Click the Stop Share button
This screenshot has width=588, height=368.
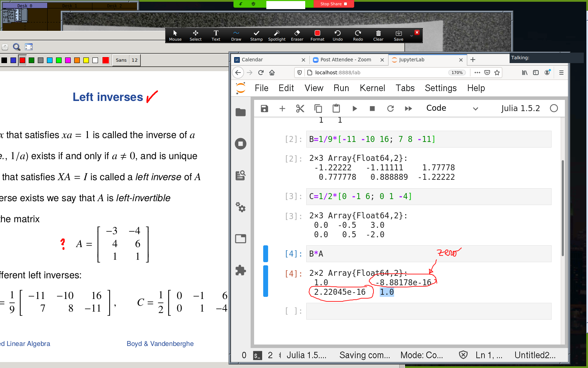(x=333, y=4)
